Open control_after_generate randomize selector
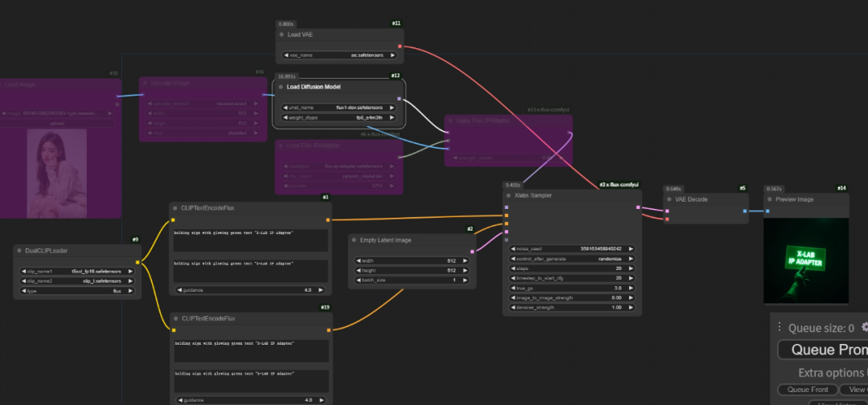The height and width of the screenshot is (405, 868). coord(572,259)
